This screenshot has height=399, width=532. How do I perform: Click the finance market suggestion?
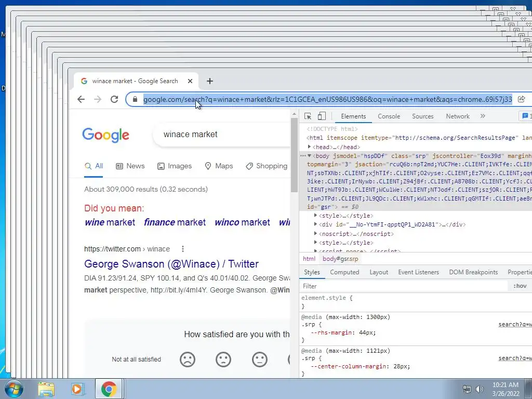tap(175, 222)
